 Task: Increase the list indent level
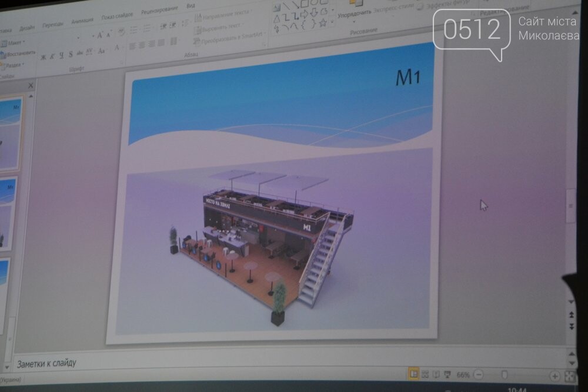[x=173, y=25]
